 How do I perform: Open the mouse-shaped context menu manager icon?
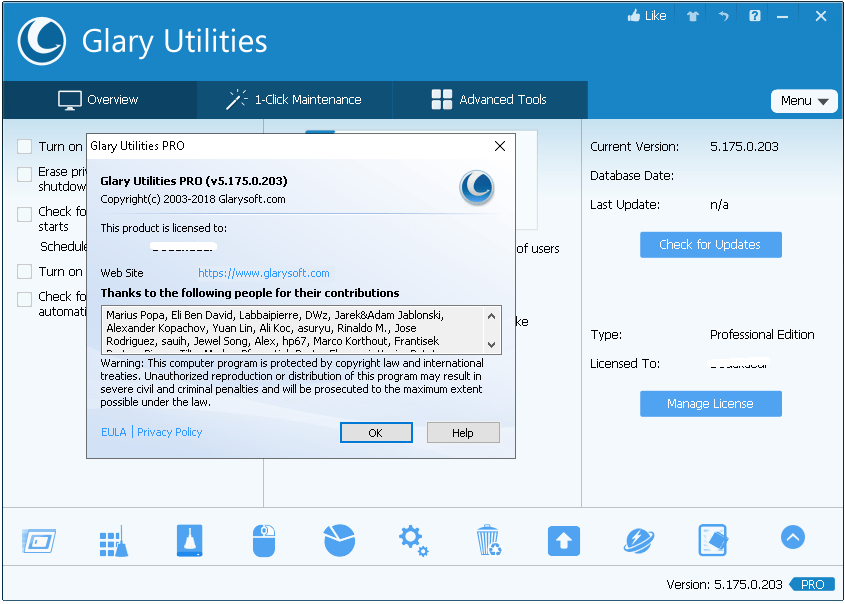click(x=264, y=540)
